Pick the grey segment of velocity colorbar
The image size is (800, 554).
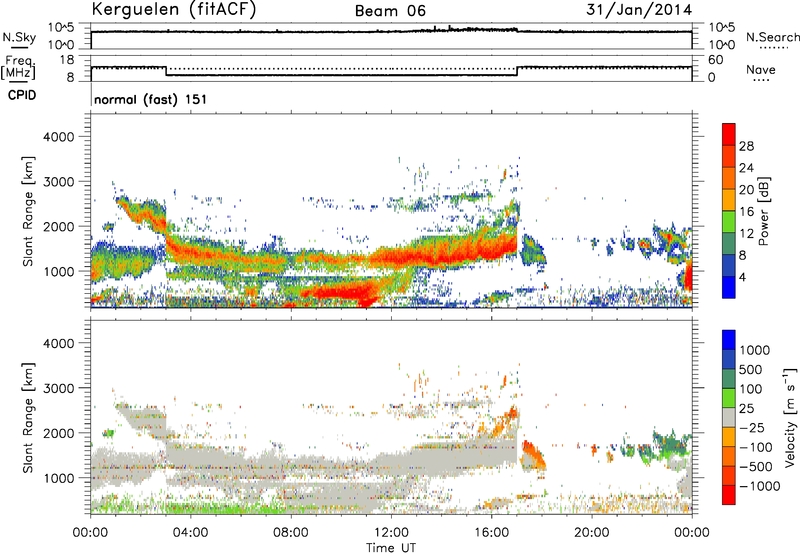pyautogui.click(x=729, y=417)
